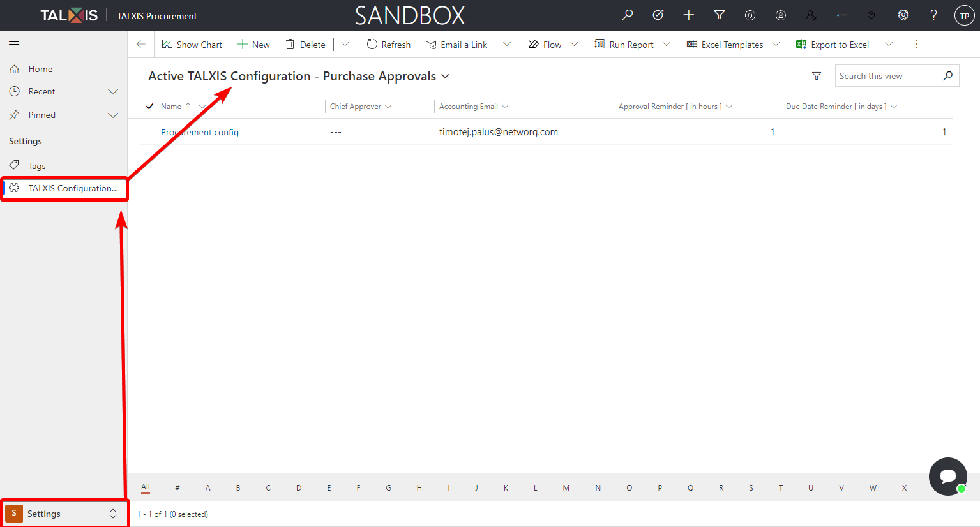Expand the Export to Excel options chevron
This screenshot has width=980, height=527.
tap(889, 44)
